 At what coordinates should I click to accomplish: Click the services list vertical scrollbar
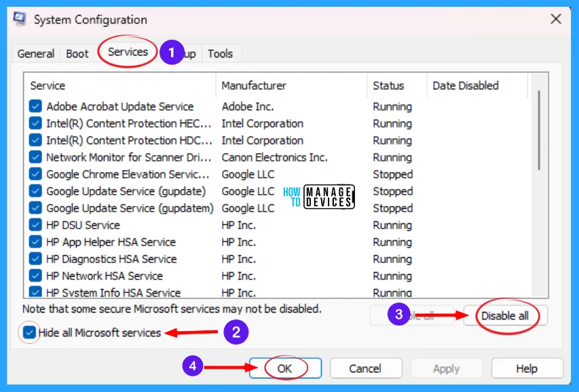point(539,130)
